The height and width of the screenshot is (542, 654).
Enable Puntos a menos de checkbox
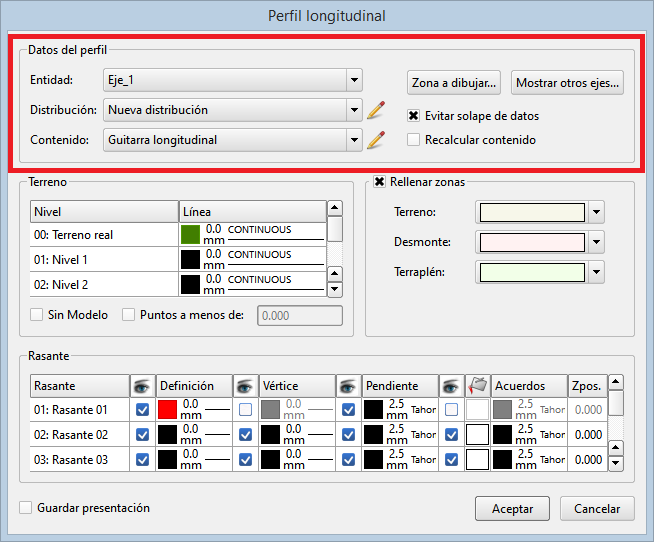[128, 315]
